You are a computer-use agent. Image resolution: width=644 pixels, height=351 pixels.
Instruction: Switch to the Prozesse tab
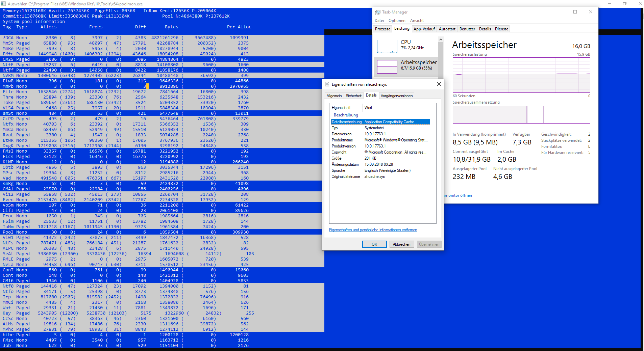tap(382, 29)
